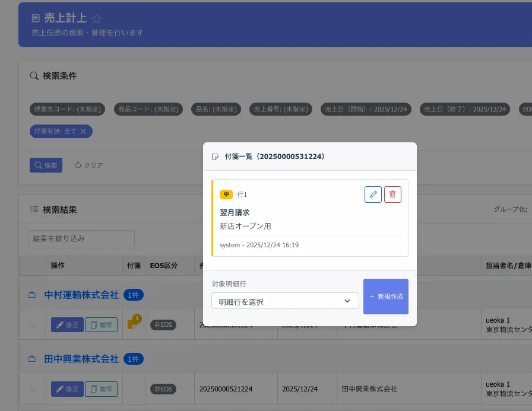Click the クリア reset button
Viewport: 532px width, 411px height.
pyautogui.click(x=89, y=165)
